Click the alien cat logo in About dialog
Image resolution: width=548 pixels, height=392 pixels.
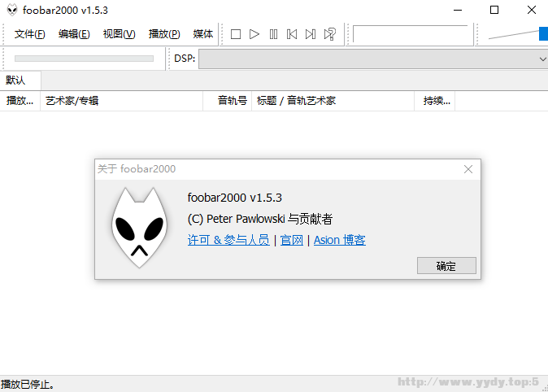pyautogui.click(x=139, y=228)
